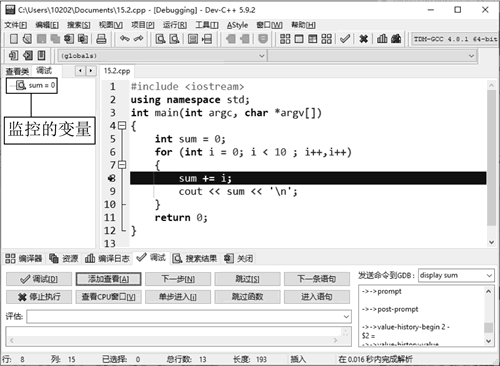Expand the GDB command dropdown showing display sum
Image resolution: width=500 pixels, height=366 pixels.
pos(489,275)
